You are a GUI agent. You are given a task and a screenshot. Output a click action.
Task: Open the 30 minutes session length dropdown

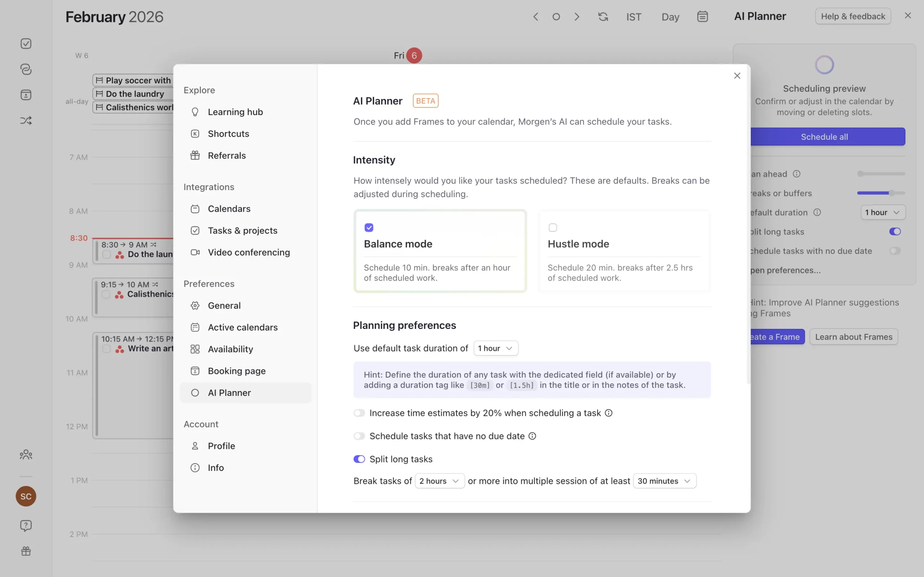tap(664, 480)
